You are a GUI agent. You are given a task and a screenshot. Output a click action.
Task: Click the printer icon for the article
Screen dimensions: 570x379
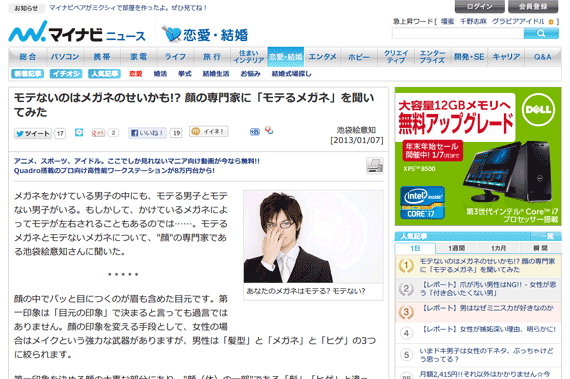[375, 166]
